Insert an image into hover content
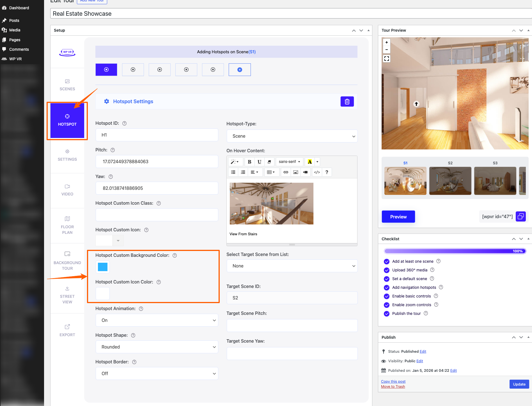 pos(295,172)
